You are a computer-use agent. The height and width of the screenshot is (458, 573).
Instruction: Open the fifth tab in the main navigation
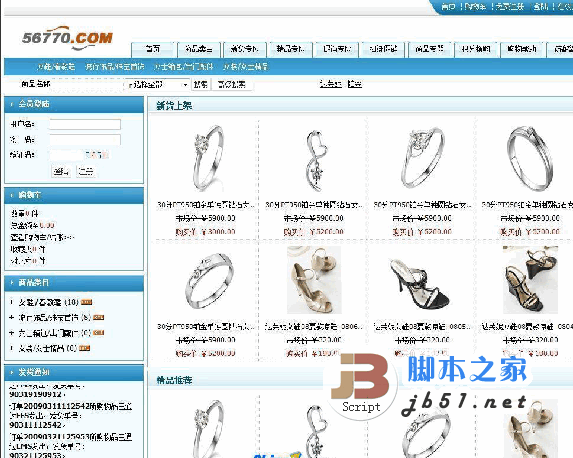coord(337,49)
